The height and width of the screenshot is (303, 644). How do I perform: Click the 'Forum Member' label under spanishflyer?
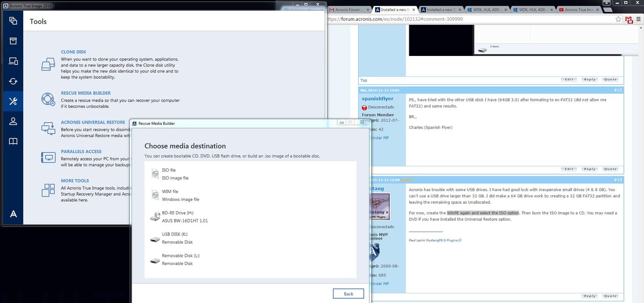[x=378, y=115]
